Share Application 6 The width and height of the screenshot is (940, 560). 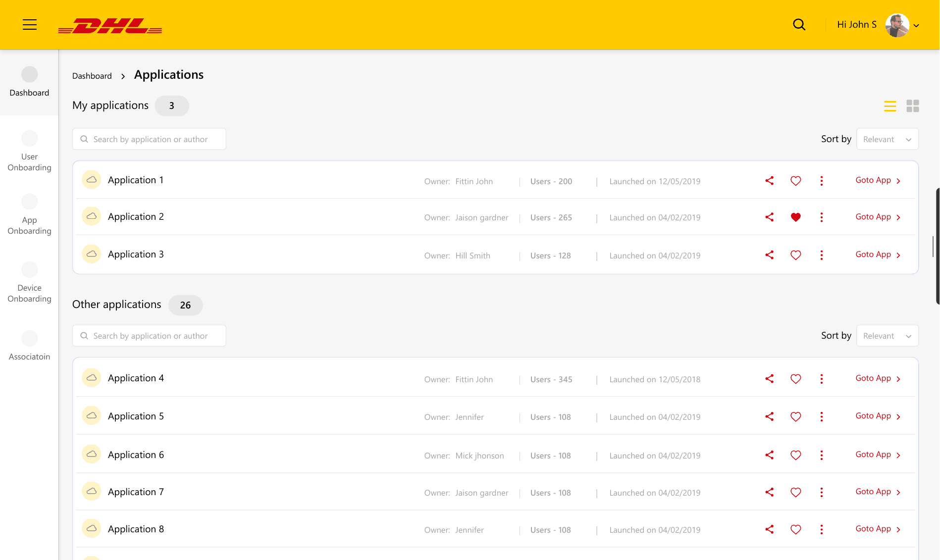769,455
